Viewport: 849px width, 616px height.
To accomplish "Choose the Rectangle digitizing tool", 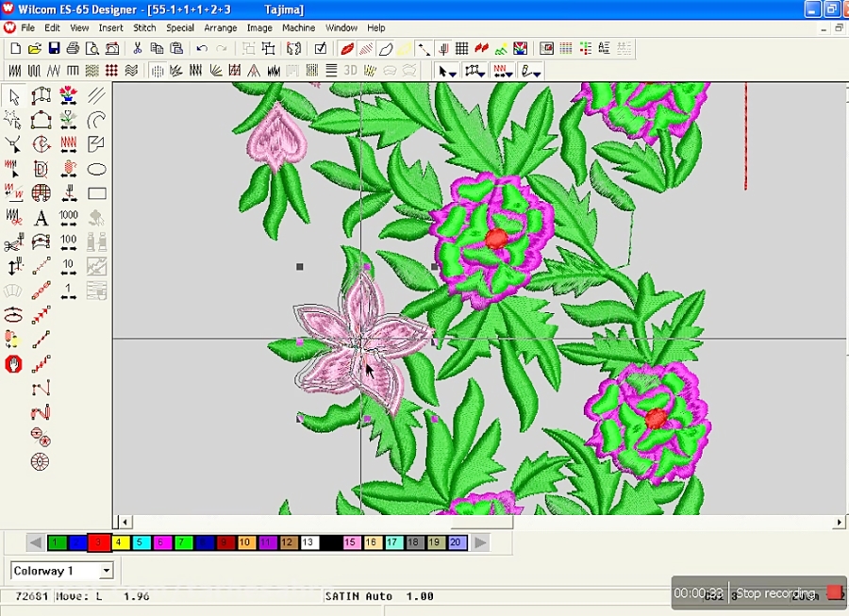I will [x=97, y=192].
